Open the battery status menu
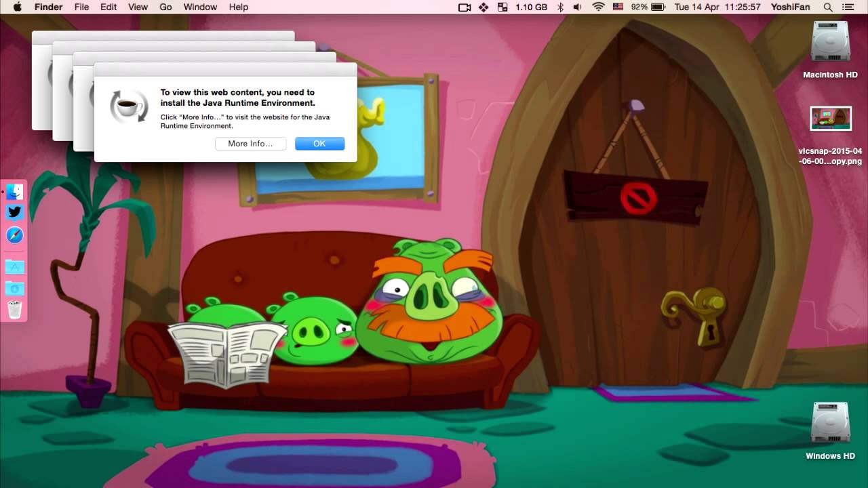Screen dimensions: 868x488 coord(648,7)
